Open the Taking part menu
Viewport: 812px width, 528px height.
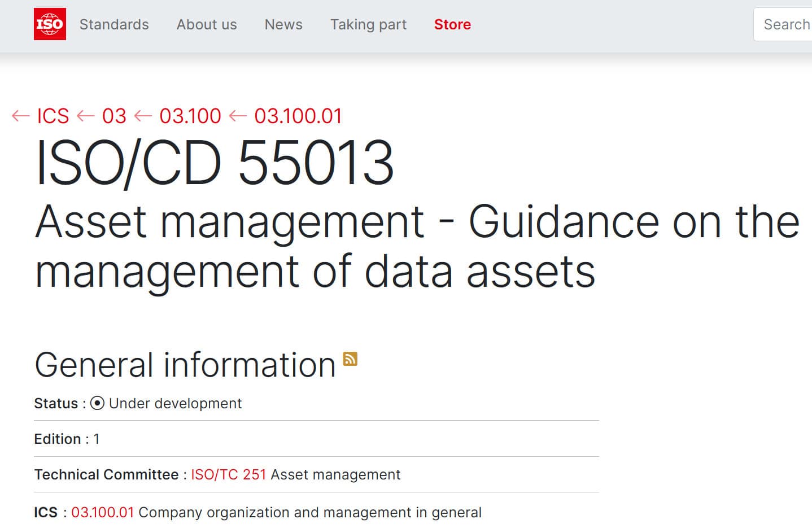(x=368, y=24)
